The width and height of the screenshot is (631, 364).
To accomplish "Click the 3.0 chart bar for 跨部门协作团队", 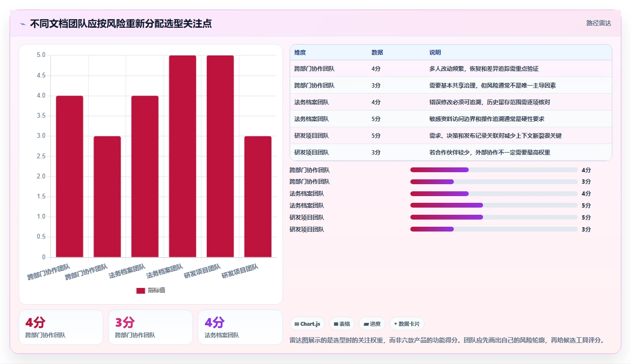I will point(107,197).
